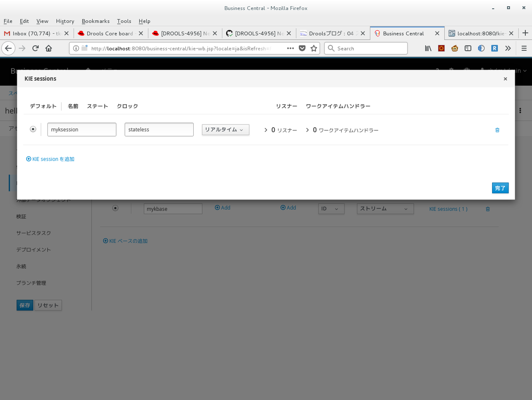Image resolution: width=532 pixels, height=400 pixels.
Task: Add a new KIE session
Action: pos(50,159)
